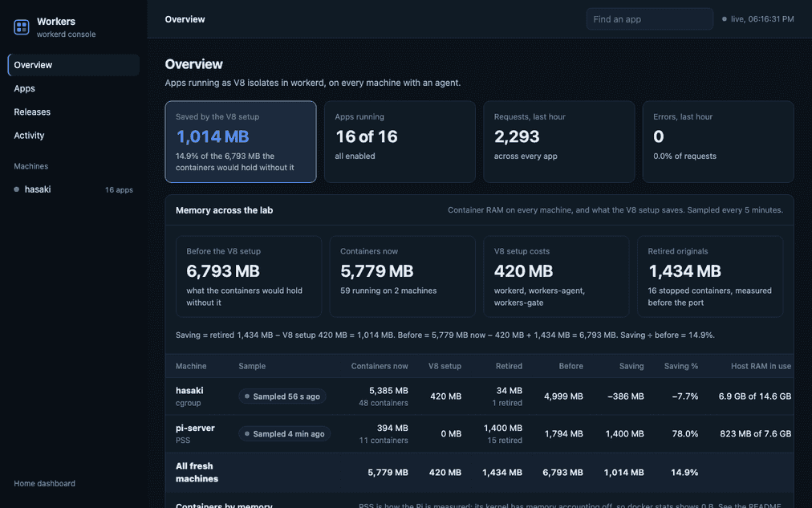Select the Requests, last hour card

[558, 142]
